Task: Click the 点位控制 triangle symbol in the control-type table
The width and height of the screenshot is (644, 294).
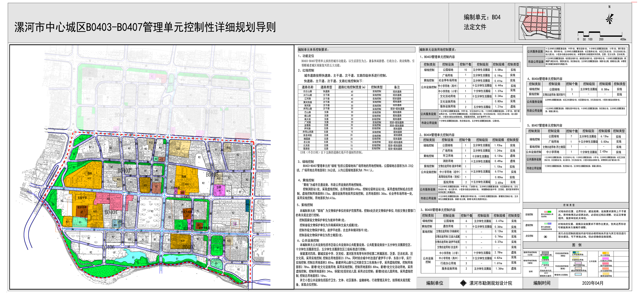Action: 545,237
